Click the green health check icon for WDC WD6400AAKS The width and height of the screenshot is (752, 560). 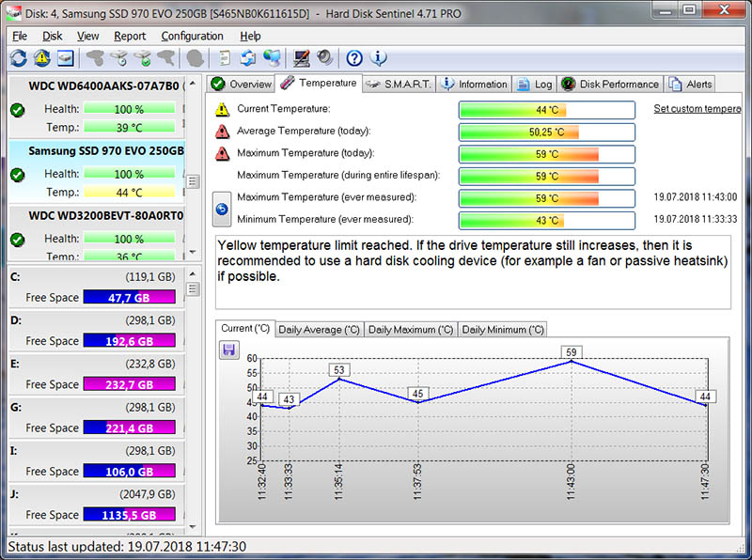tap(18, 110)
